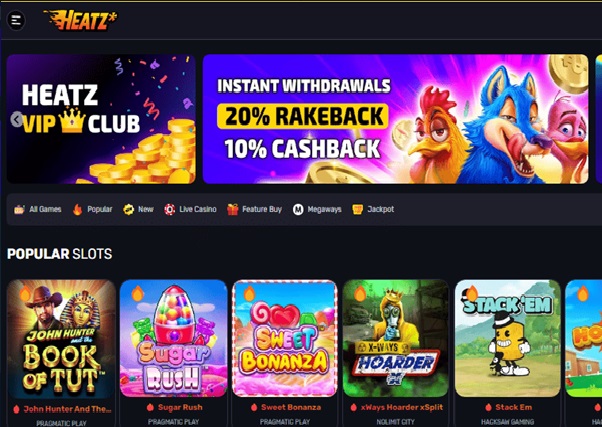
Task: Click the flame badge on xWays Hoarder
Action: (360, 294)
